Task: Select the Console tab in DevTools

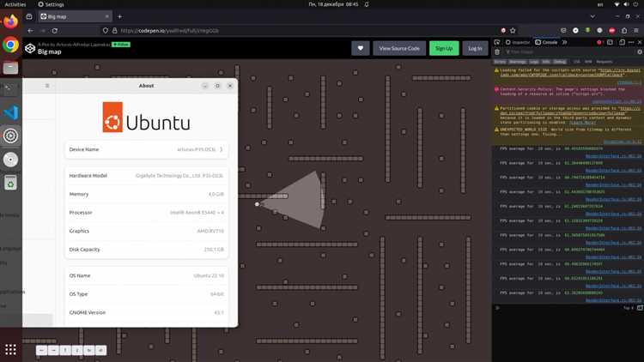Action: pos(546,42)
